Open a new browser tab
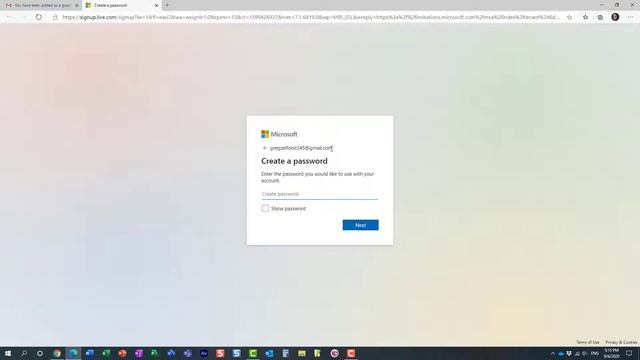640x360 pixels. [x=167, y=5]
